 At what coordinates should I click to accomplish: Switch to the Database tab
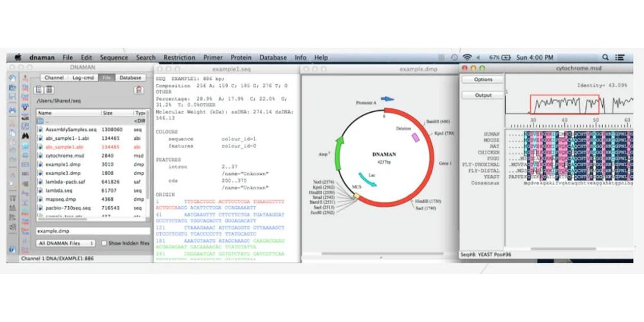click(130, 78)
